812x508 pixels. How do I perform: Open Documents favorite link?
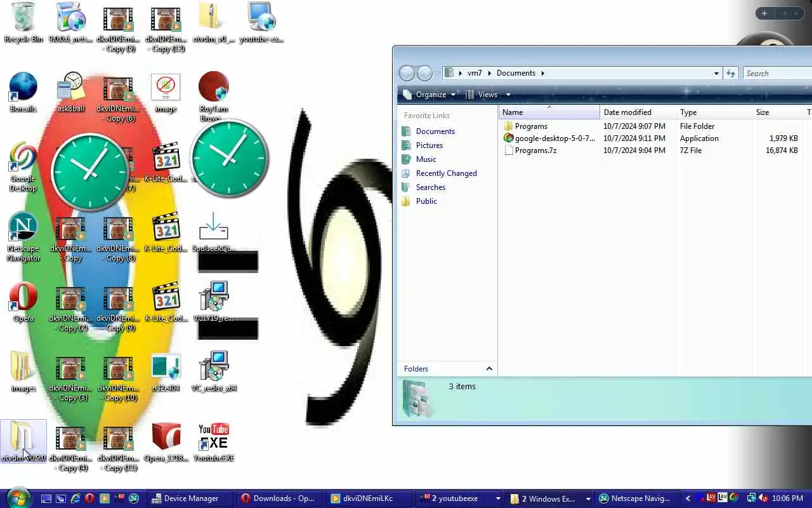(x=435, y=131)
